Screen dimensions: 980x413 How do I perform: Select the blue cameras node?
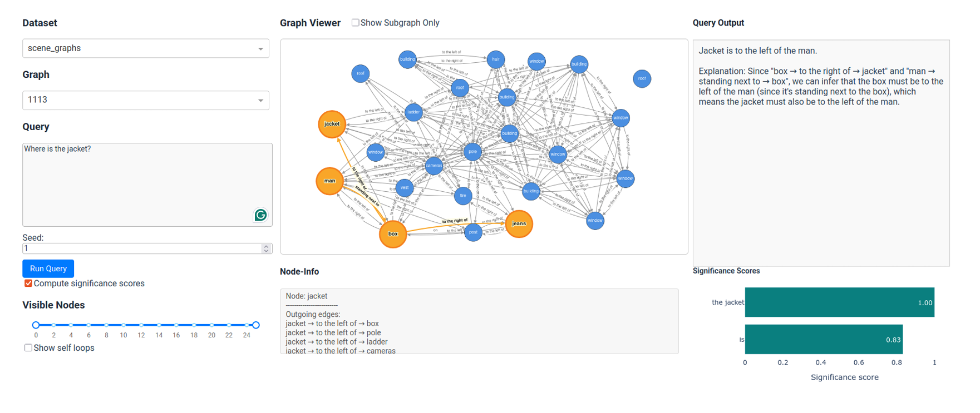[x=434, y=165]
